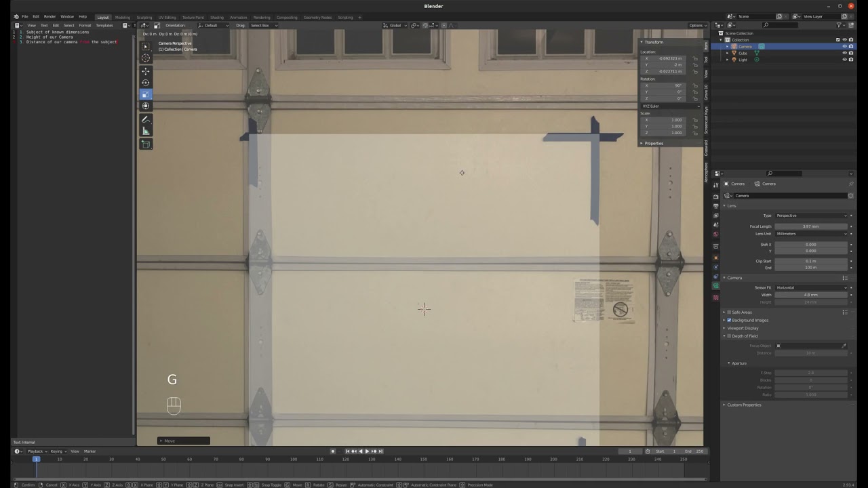Open the File menu
Screen dimensions: 868x488
pos(24,16)
